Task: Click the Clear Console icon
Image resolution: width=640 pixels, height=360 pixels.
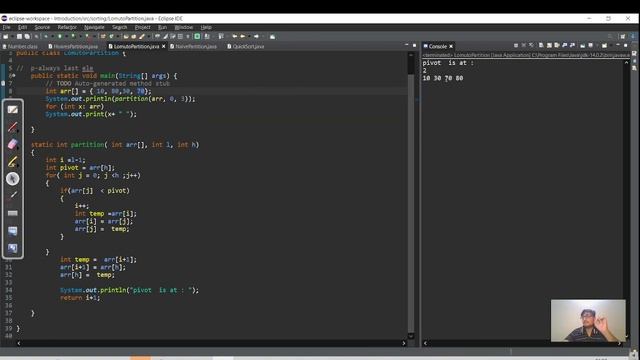Action: point(540,45)
